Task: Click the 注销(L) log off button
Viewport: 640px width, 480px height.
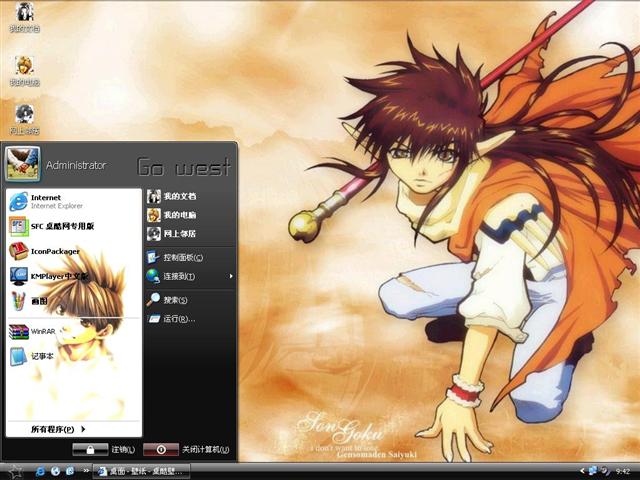Action: (x=104, y=449)
